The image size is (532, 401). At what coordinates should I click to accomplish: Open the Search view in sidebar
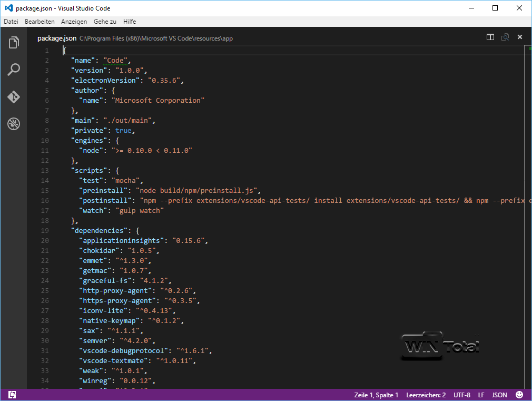coord(14,70)
